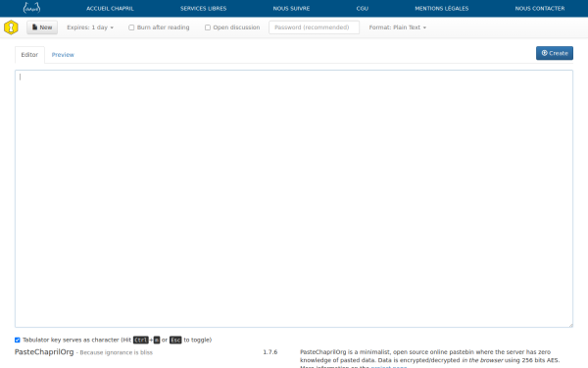The height and width of the screenshot is (368, 588).
Task: Switch to the Preview tab
Action: pyautogui.click(x=63, y=55)
